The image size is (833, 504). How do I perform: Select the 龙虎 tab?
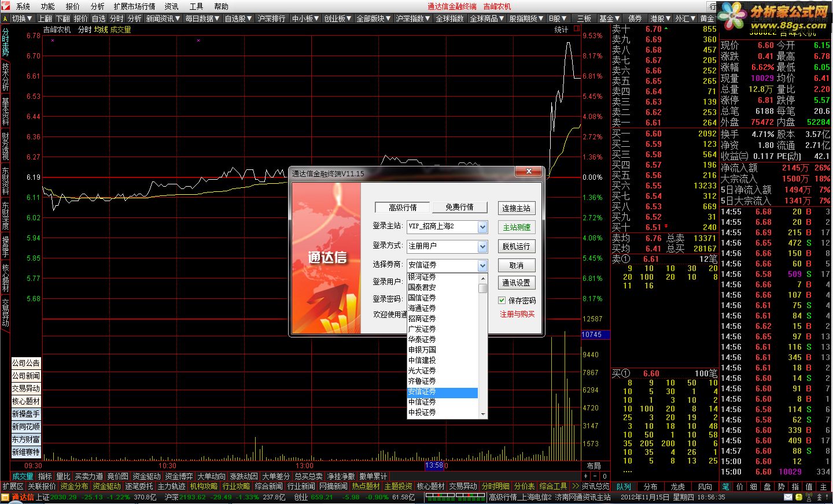pyautogui.click(x=677, y=487)
